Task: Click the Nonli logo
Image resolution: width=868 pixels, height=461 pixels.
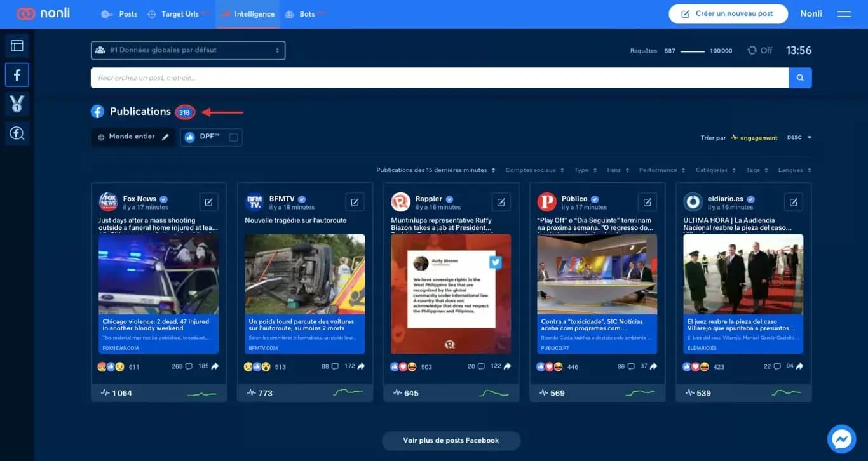Action: pyautogui.click(x=43, y=13)
